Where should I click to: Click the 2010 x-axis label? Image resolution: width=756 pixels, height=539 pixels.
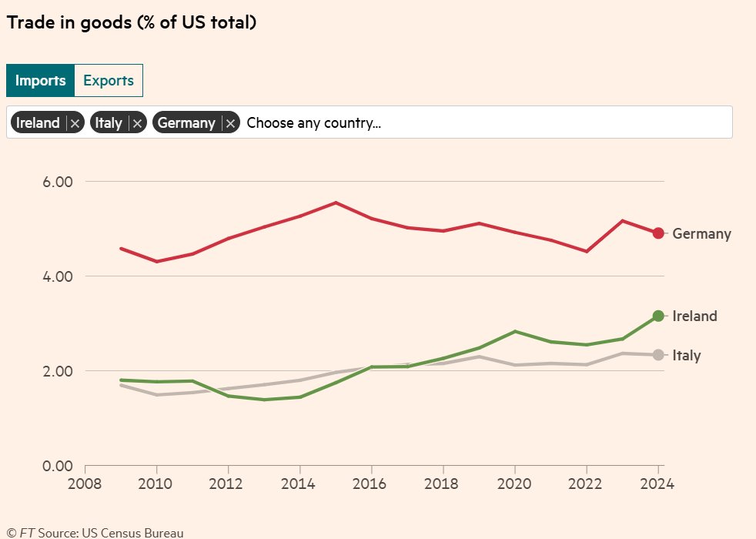(x=156, y=484)
